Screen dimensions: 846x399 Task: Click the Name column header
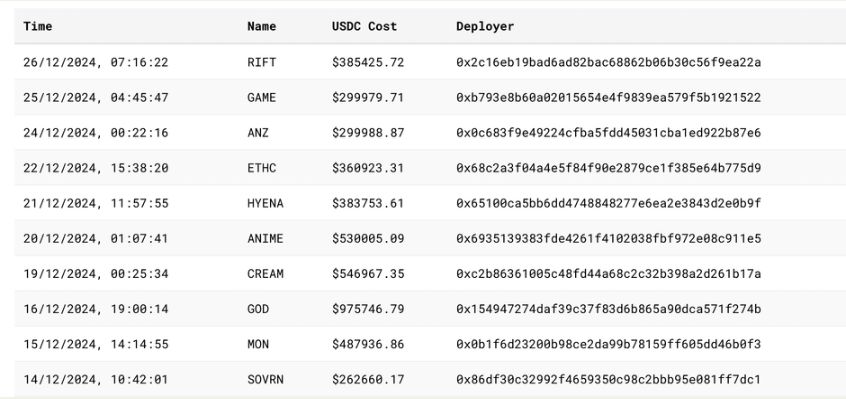262,26
